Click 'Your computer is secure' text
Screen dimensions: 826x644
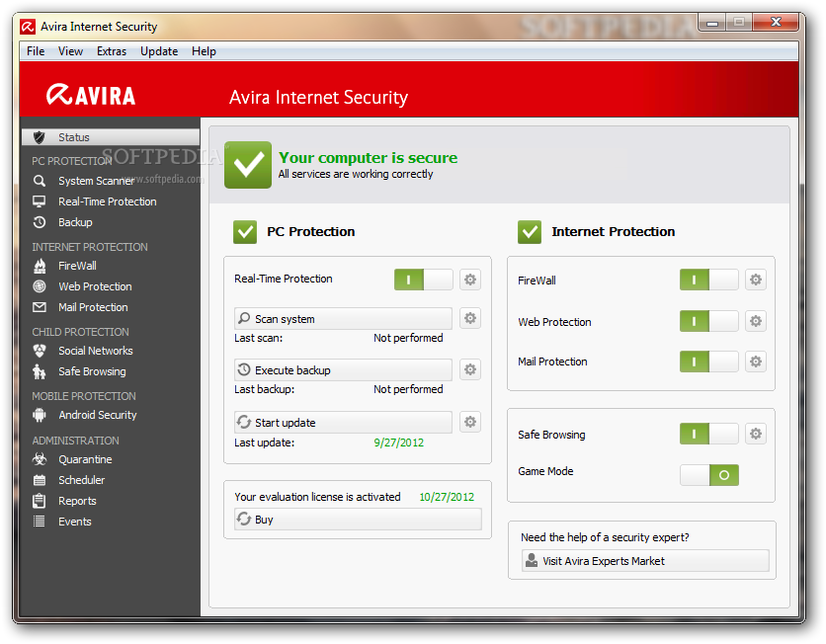tap(368, 157)
